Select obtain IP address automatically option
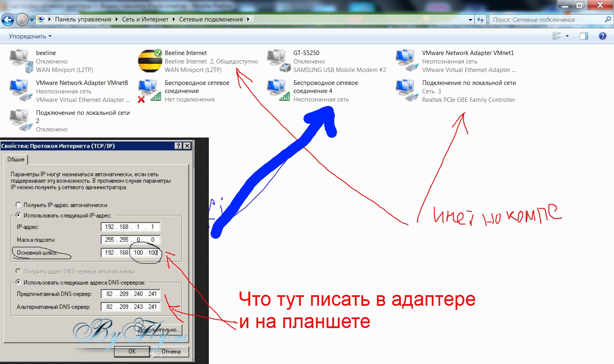 point(18,205)
